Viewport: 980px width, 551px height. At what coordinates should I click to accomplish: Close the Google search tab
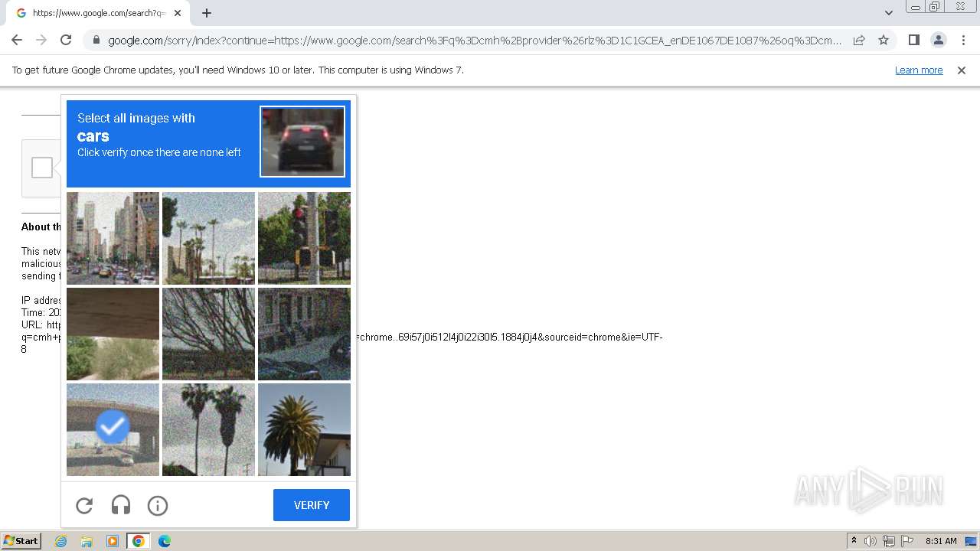tap(178, 13)
